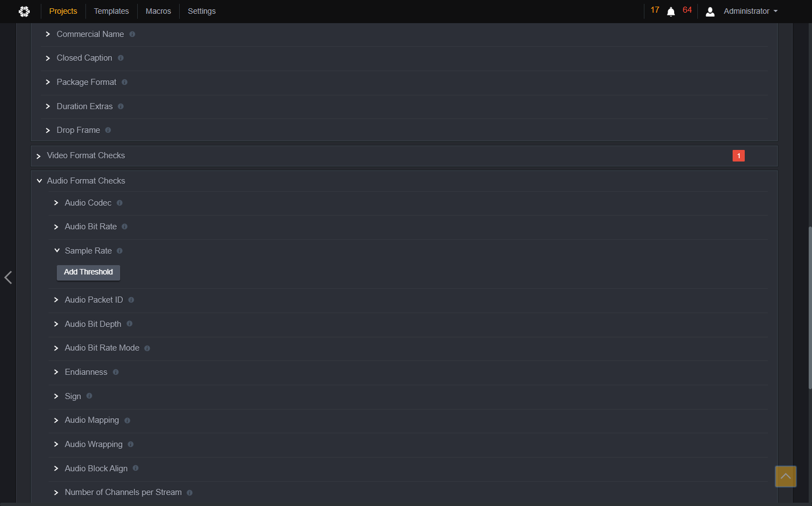Click the red badge on Video Format Checks
The image size is (812, 506).
pos(739,156)
